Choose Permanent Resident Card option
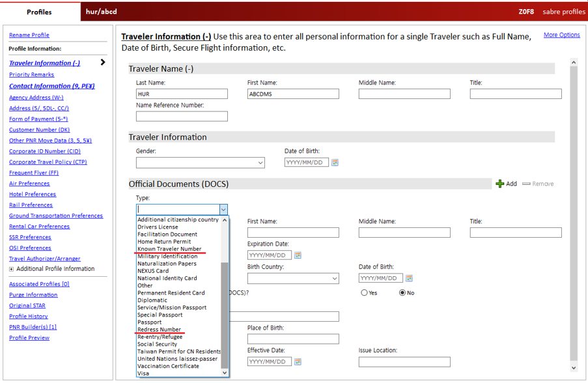The height and width of the screenshot is (383, 588). [171, 292]
